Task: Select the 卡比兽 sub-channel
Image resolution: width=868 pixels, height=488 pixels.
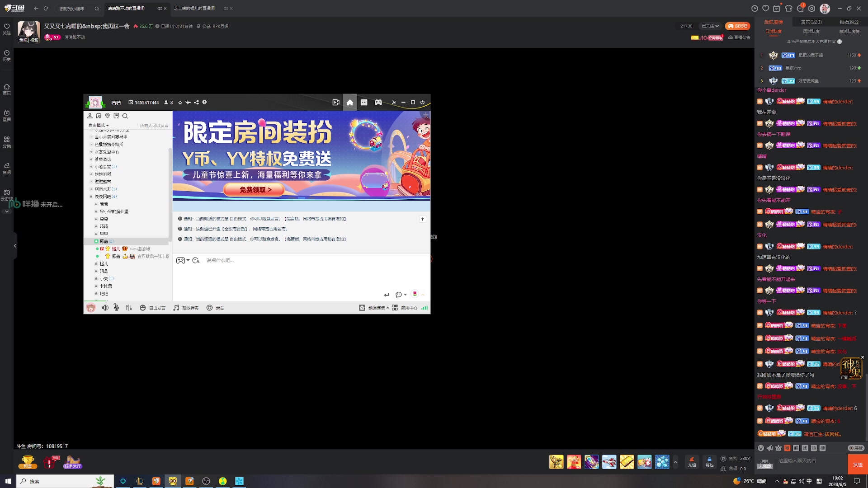Action: (x=106, y=286)
